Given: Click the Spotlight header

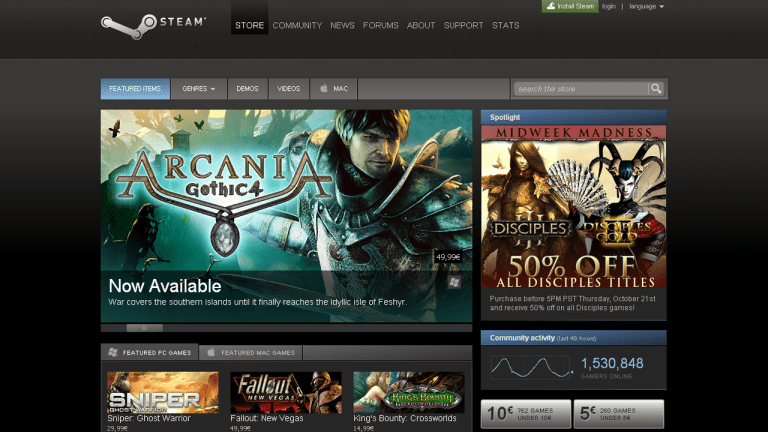Looking at the screenshot, I should (x=574, y=117).
